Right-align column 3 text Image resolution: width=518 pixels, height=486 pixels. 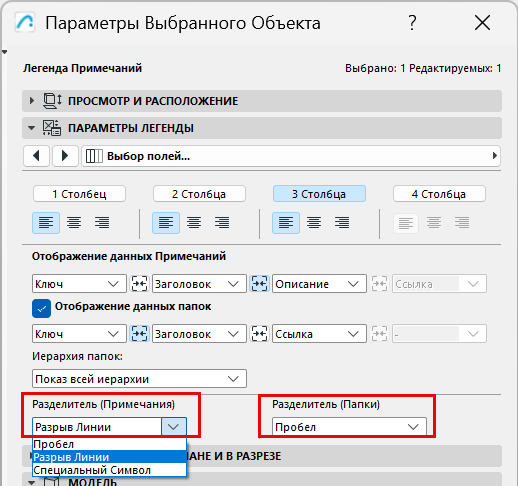[342, 223]
